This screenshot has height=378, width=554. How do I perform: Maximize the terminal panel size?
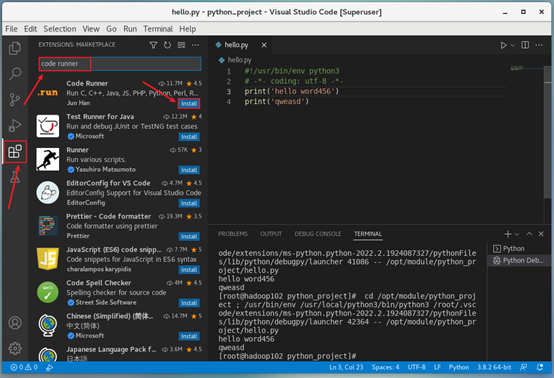coord(529,234)
